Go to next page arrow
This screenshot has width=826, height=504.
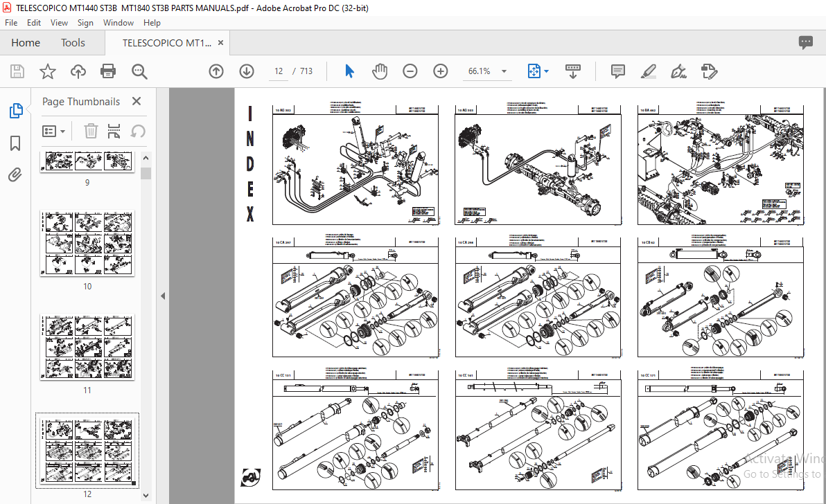coord(247,71)
